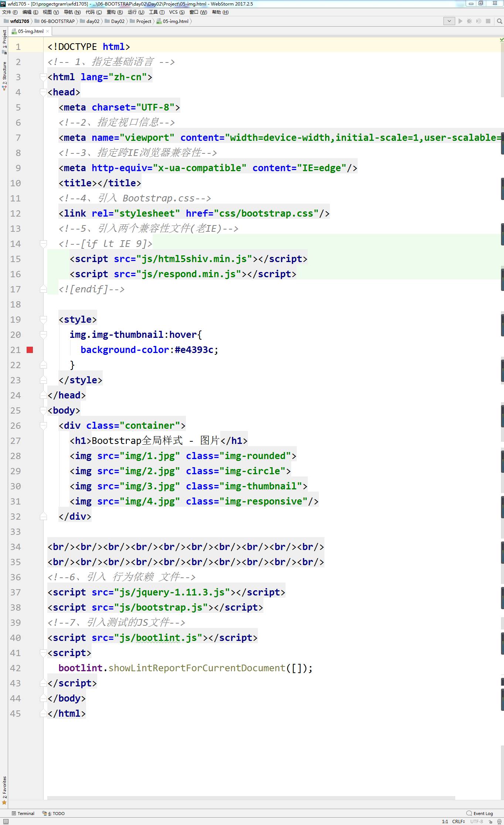Screen dimensions: 504x825
Task: Toggle tool window buttons via bottom-left square icon
Action: [x=6, y=821]
